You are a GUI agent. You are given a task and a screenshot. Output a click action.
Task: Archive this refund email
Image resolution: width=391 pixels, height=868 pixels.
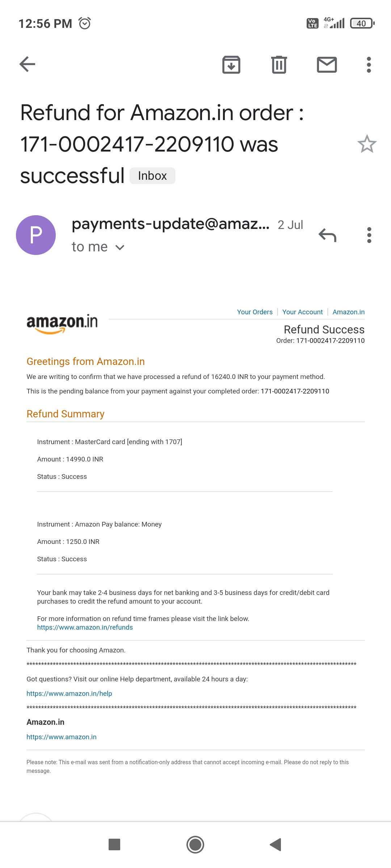point(231,65)
